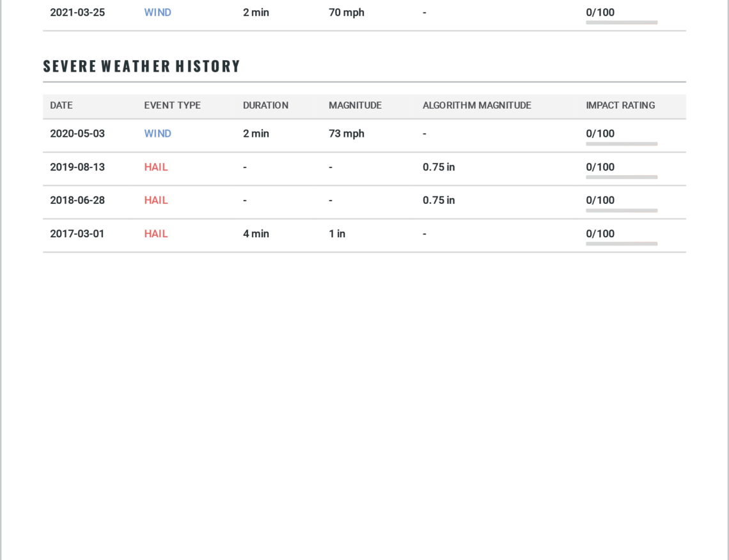Select the IMPACT RATING column header
Screen dimensions: 729x560
coord(620,105)
